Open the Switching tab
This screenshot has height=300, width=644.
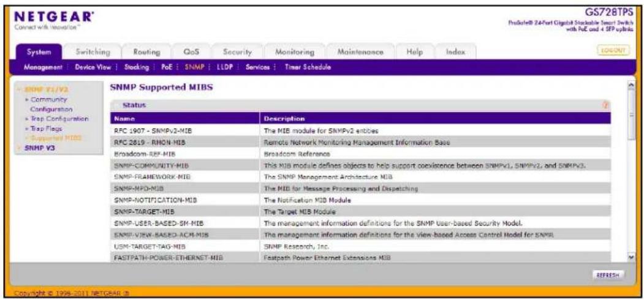(x=93, y=52)
